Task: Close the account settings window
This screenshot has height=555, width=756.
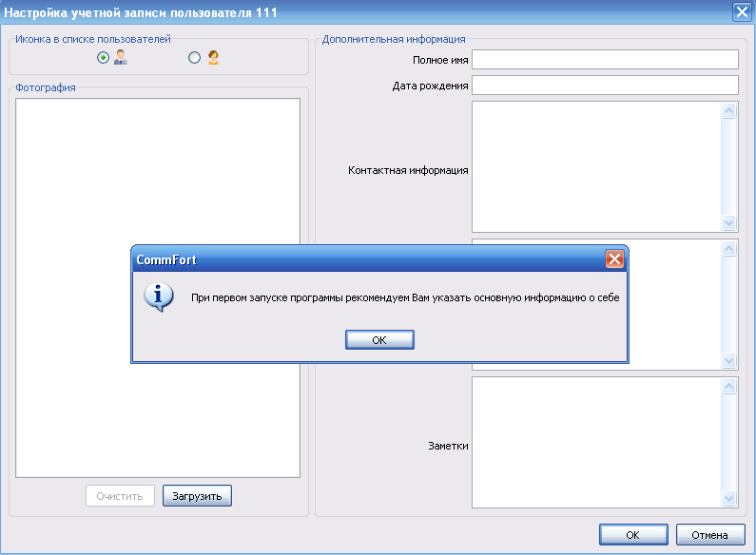Action: [x=742, y=12]
